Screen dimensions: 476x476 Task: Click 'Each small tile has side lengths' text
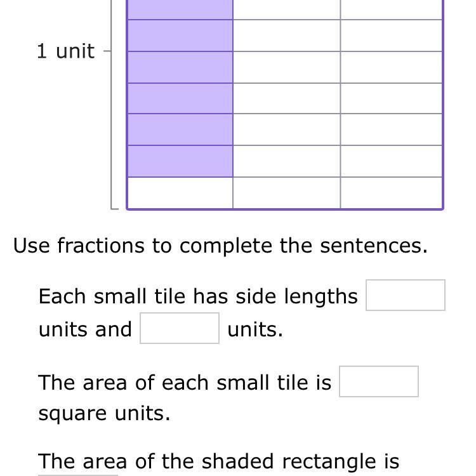point(198,296)
